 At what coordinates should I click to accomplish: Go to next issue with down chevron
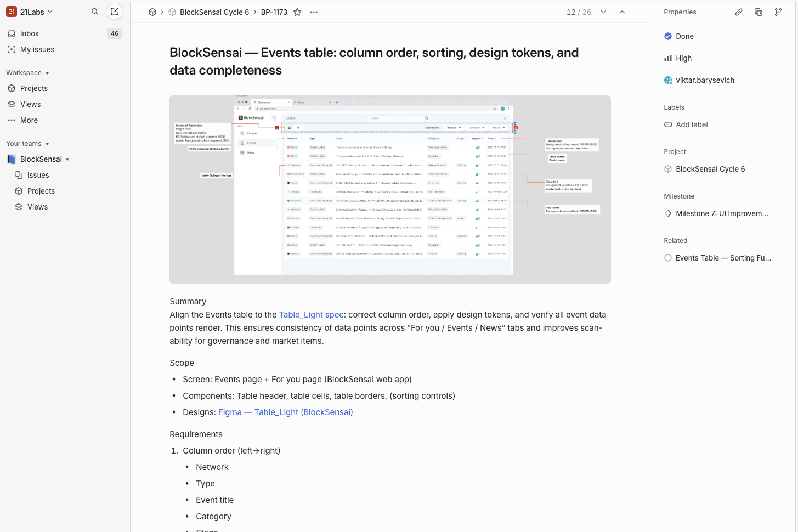pos(604,12)
